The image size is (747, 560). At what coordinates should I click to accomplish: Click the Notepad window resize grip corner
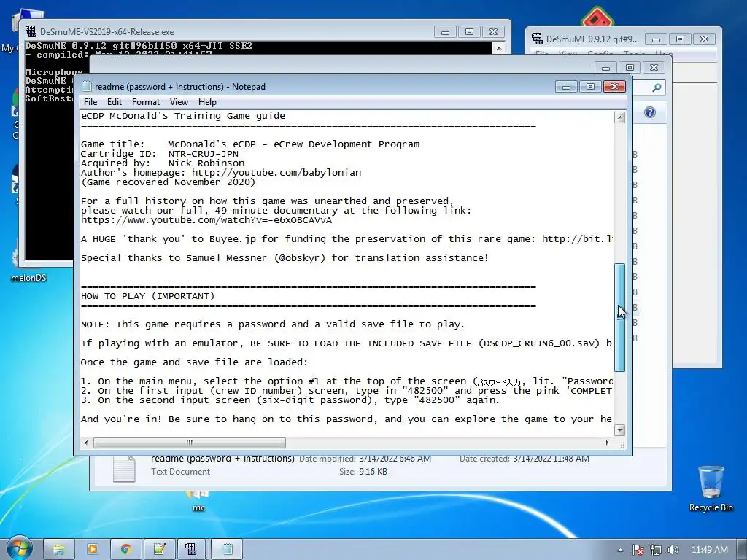point(622,445)
